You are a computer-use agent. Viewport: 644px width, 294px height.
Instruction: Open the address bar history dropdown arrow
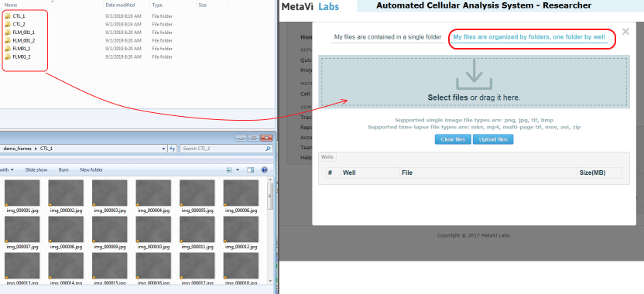164,149
